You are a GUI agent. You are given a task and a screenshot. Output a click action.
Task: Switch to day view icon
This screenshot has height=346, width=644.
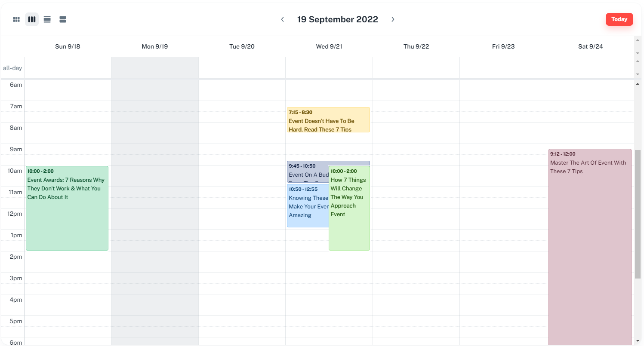(63, 19)
